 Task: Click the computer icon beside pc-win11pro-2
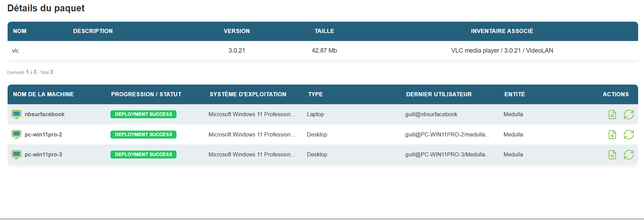[17, 135]
